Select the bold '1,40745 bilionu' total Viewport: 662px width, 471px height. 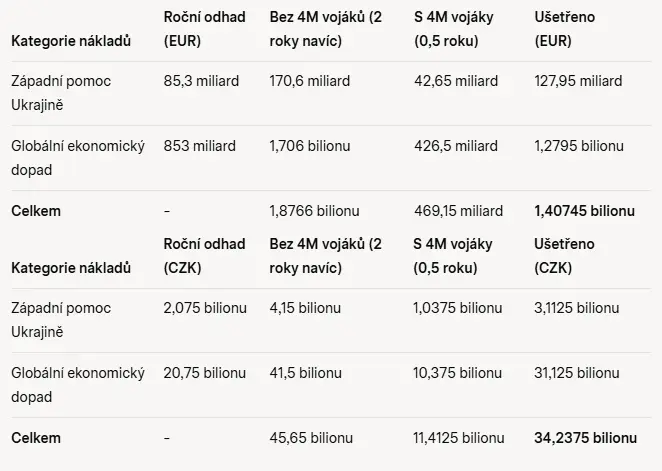[585, 211]
